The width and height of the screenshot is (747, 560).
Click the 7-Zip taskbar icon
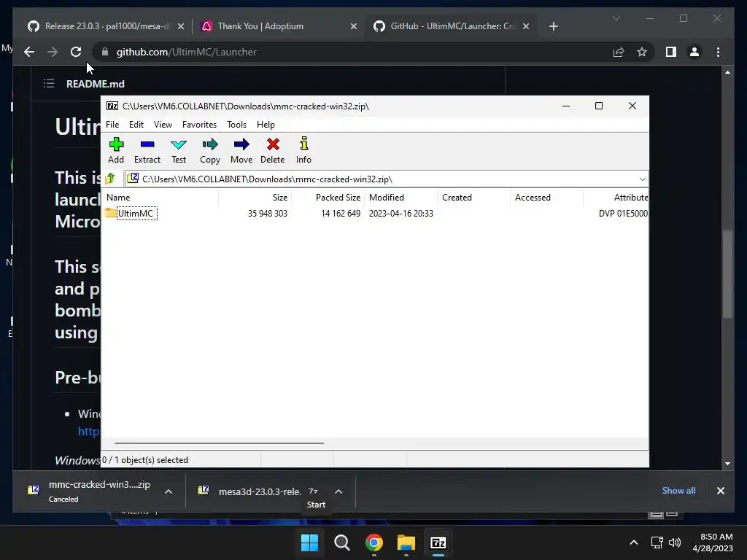point(438,542)
